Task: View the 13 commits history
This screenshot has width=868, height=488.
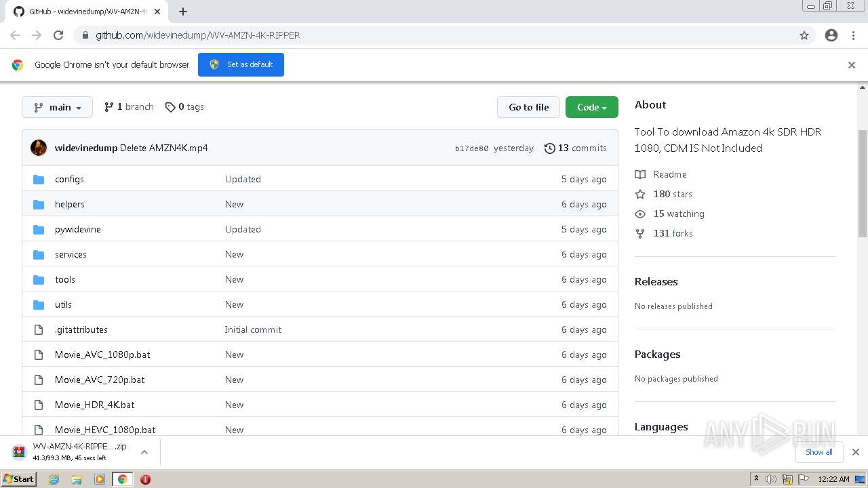Action: tap(576, 148)
